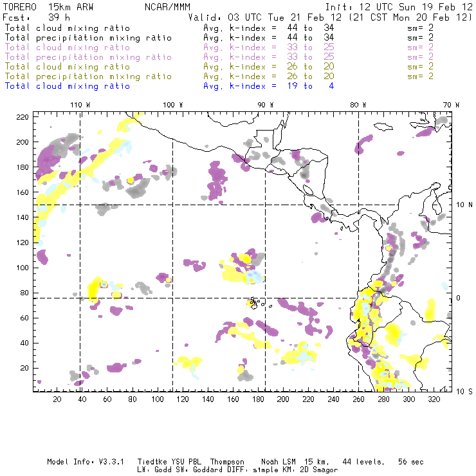476x476 pixels.
Task: Select the blue Total cloud mixing ratio legend
Action: (68, 86)
